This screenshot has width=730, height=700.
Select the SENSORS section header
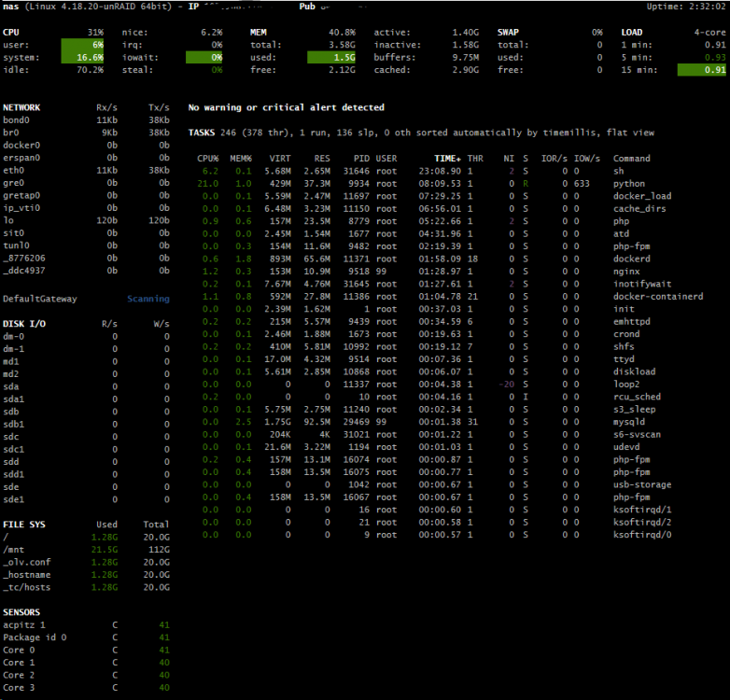pyautogui.click(x=21, y=612)
